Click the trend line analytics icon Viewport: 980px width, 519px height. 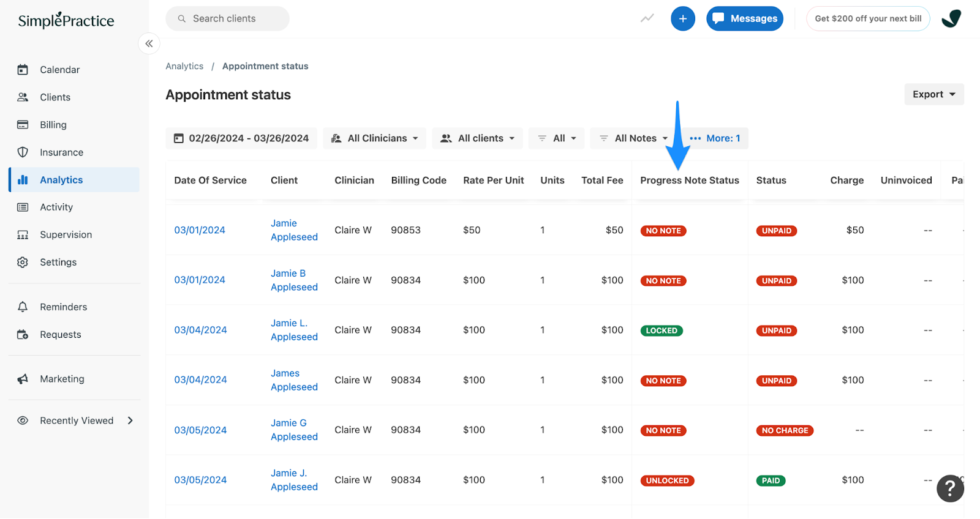pos(647,18)
